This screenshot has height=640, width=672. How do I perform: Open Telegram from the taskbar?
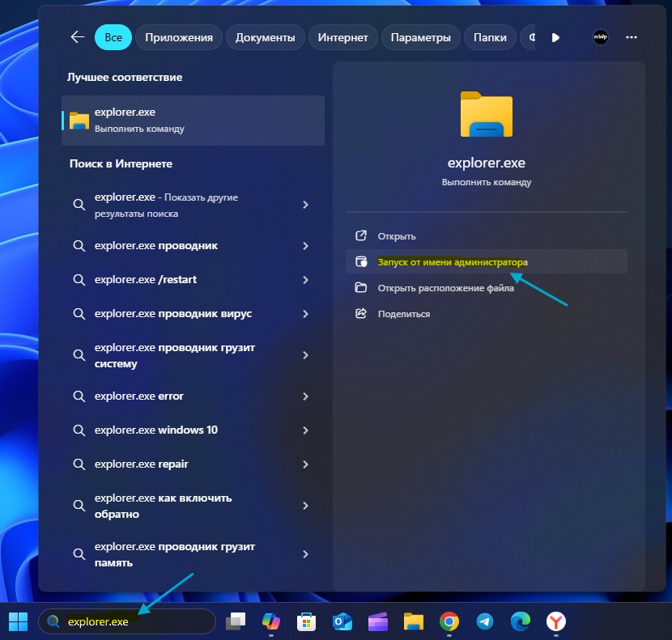coord(485,621)
